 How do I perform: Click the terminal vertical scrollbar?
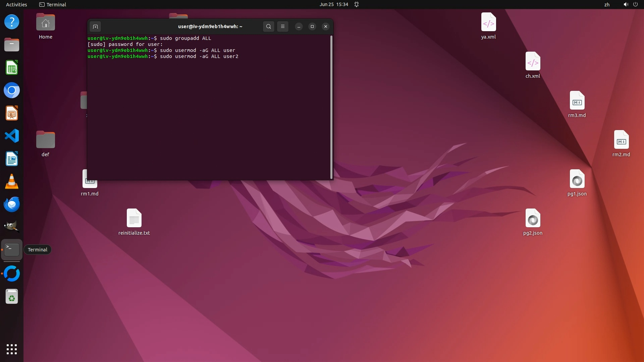(331, 107)
